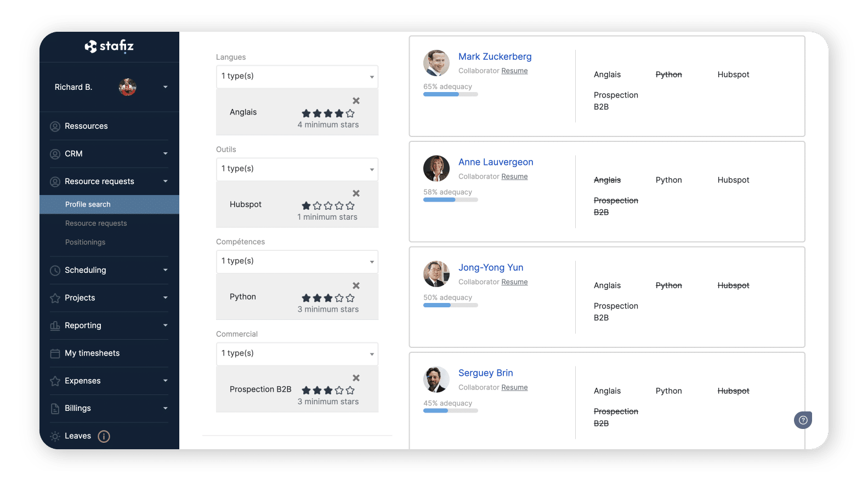Image resolution: width=868 pixels, height=481 pixels.
Task: Click the CRM sidebar icon
Action: click(55, 154)
